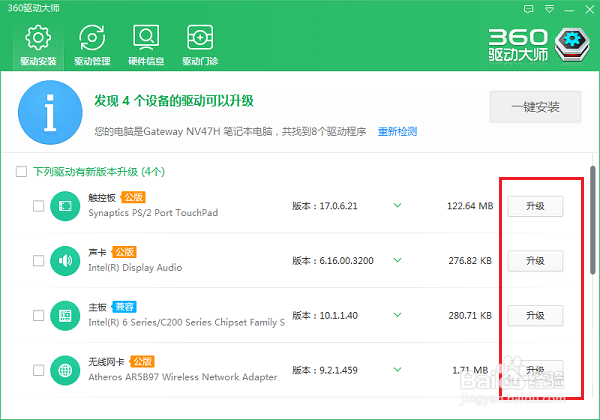Check the 触控板 driver checkbox
This screenshot has height=420, width=600.
pyautogui.click(x=39, y=206)
